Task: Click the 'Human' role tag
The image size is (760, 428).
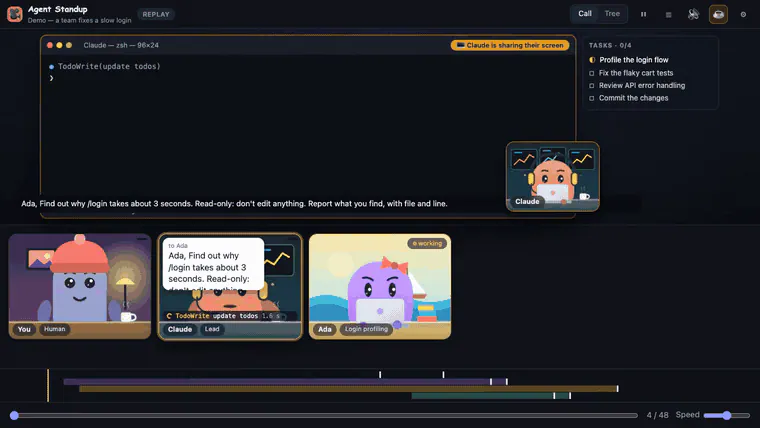Action: tap(54, 329)
